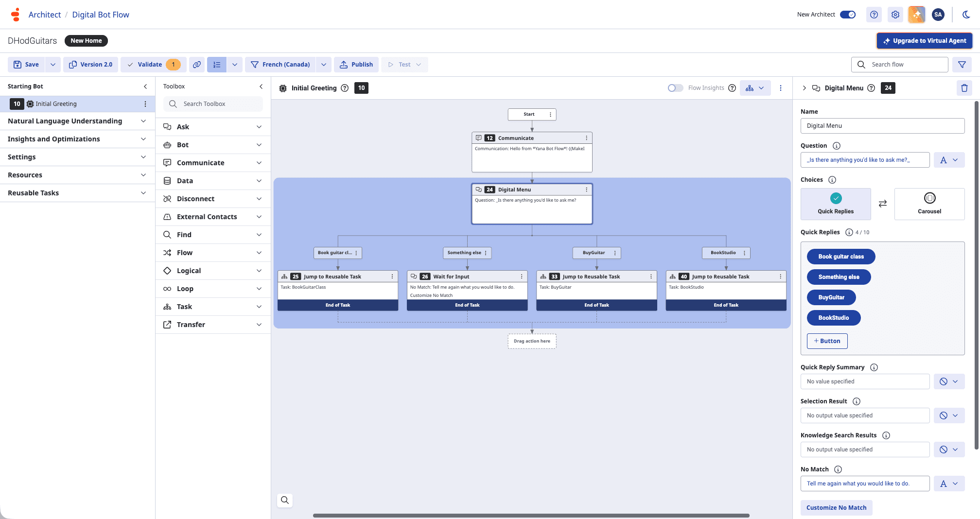This screenshot has height=519, width=980.
Task: Click the canvas zoom magnifier icon
Action: 285,500
